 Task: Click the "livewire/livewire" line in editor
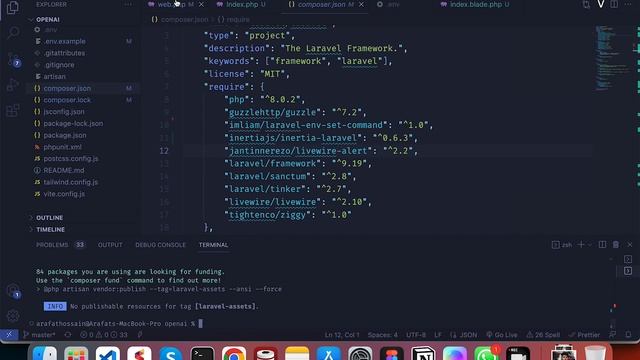(298, 202)
